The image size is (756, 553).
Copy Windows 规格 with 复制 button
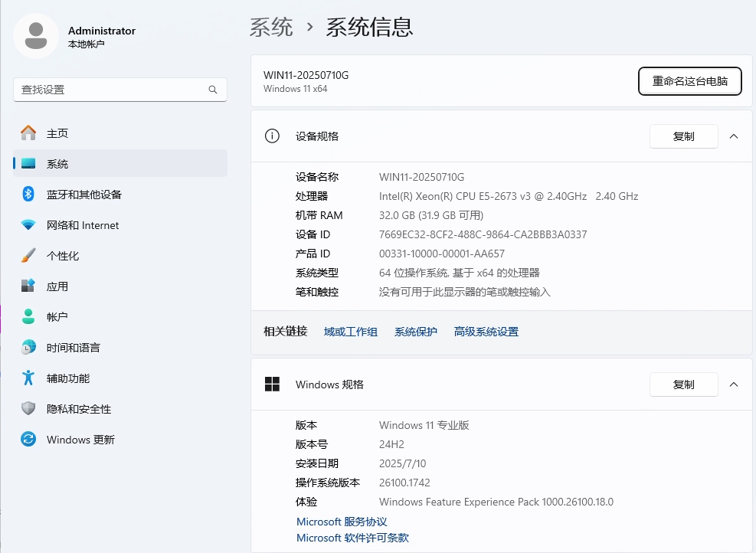coord(684,384)
